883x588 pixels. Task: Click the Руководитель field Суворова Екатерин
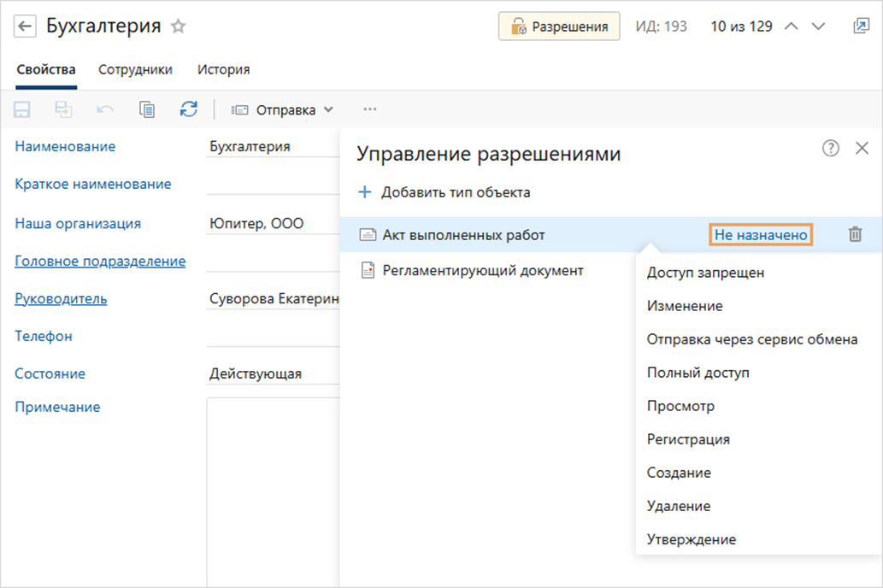[274, 298]
